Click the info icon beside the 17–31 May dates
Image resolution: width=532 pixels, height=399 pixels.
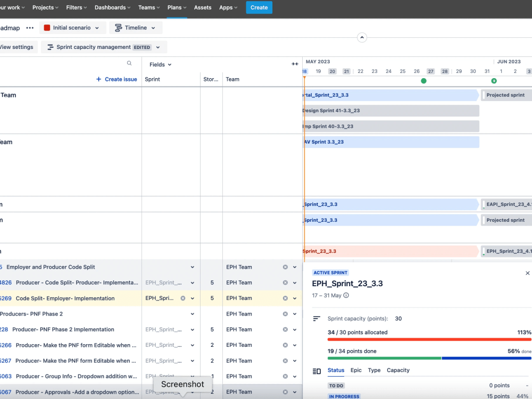[x=346, y=294]
